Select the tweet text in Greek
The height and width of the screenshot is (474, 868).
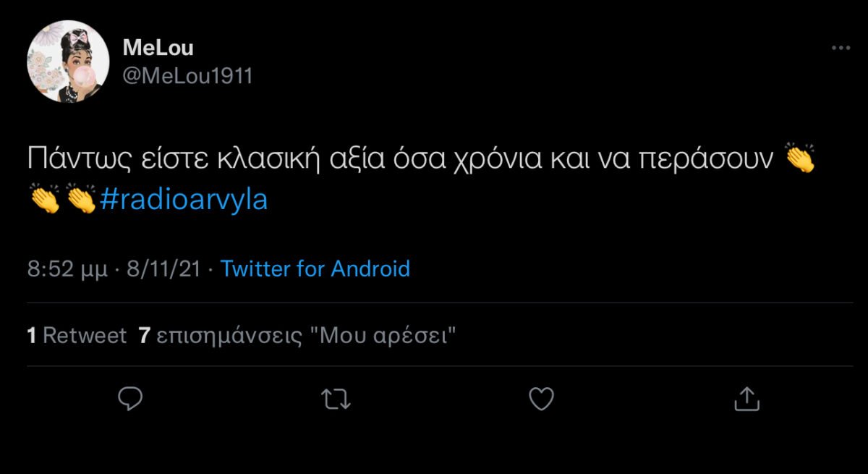pyautogui.click(x=362, y=154)
